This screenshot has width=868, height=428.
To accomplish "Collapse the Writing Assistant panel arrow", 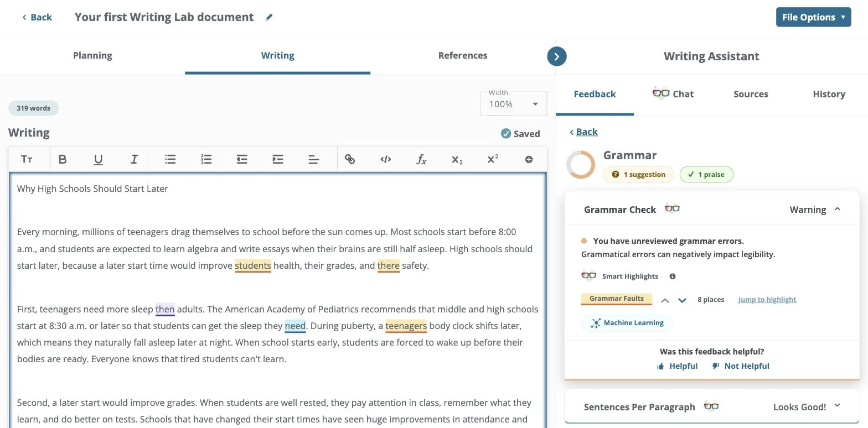I will (x=557, y=56).
